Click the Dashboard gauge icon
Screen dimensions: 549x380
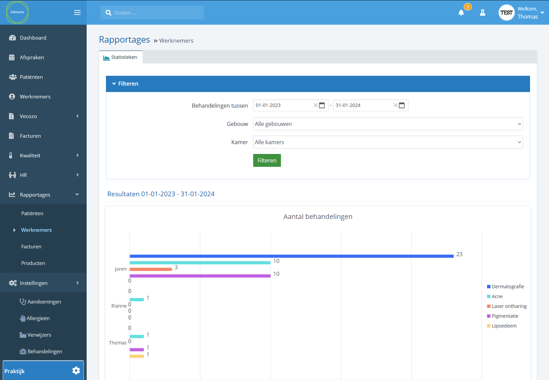[12, 38]
